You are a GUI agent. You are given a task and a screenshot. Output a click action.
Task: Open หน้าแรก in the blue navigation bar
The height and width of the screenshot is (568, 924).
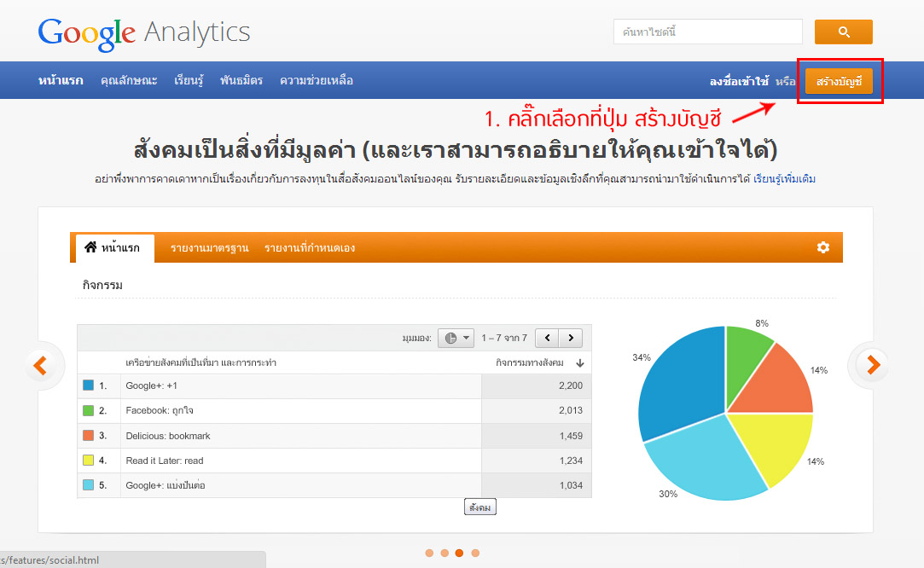(61, 81)
